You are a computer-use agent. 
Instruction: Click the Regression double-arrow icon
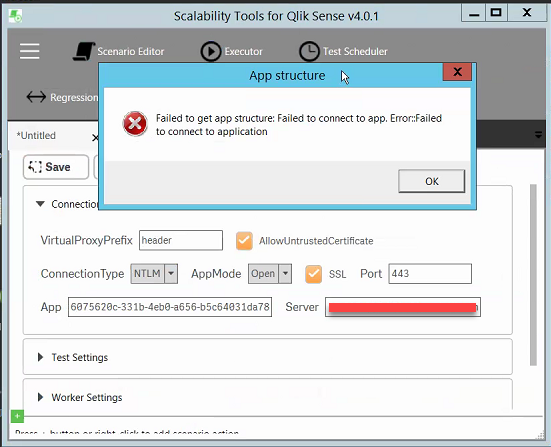point(36,97)
